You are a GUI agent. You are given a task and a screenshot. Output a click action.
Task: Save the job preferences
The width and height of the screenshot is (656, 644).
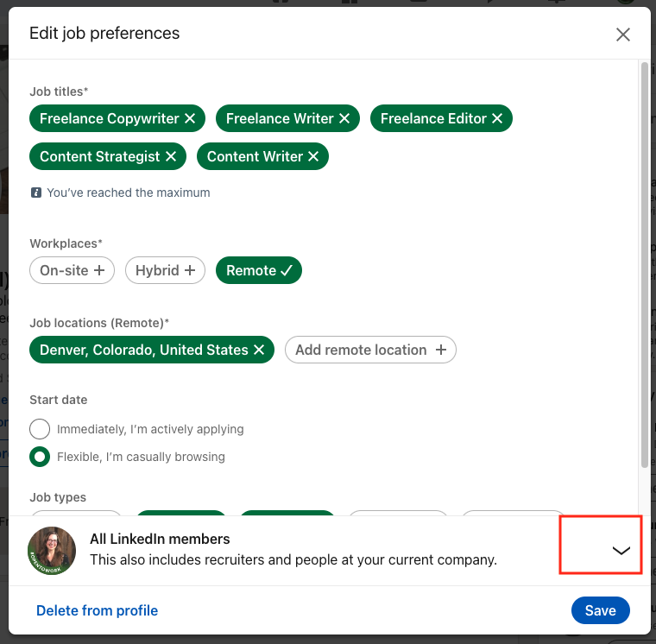(600, 610)
